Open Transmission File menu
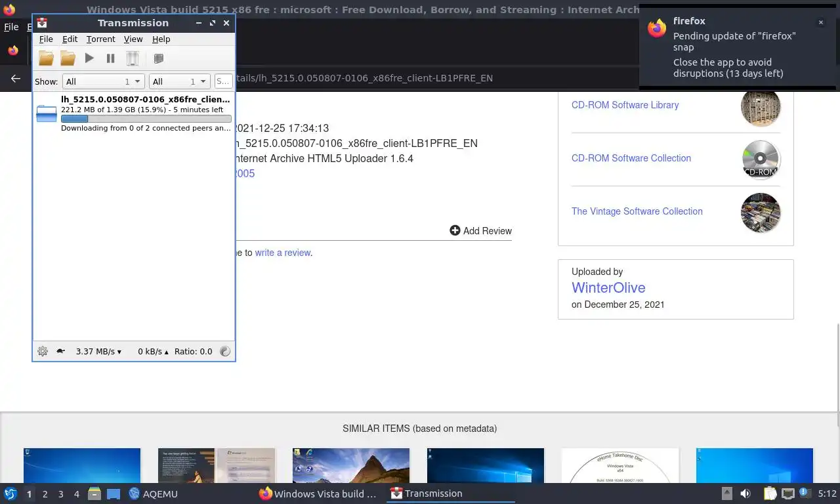 46,39
